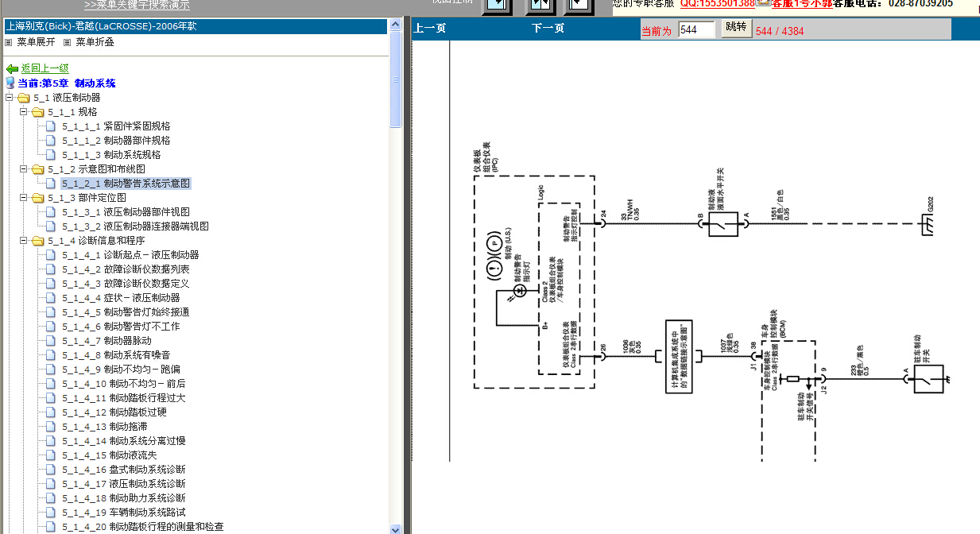The width and height of the screenshot is (980, 534).
Task: Click the page icon of 5_1_1_2 制动器部件规格
Action: pos(52,141)
